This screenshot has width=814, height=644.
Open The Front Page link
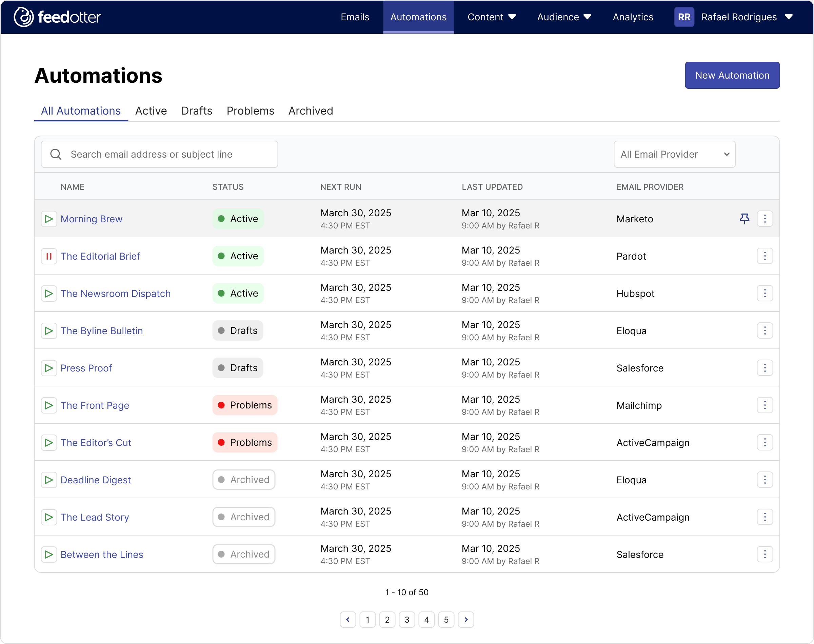[95, 406]
